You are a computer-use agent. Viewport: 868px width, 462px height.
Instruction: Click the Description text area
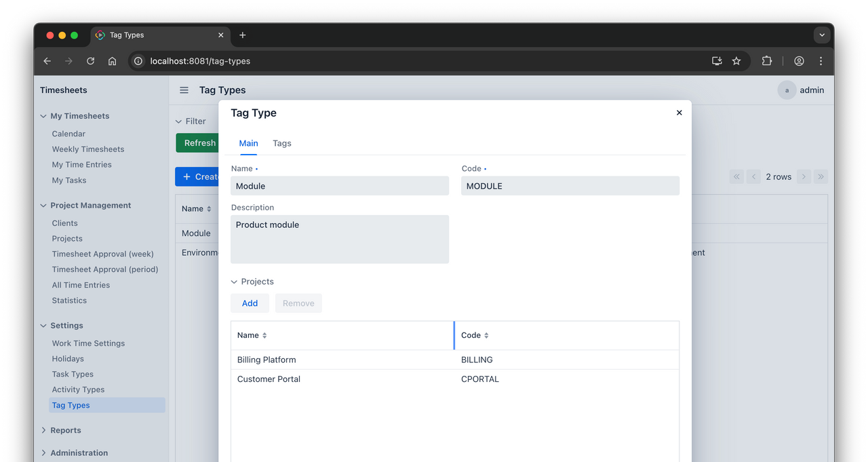(340, 239)
